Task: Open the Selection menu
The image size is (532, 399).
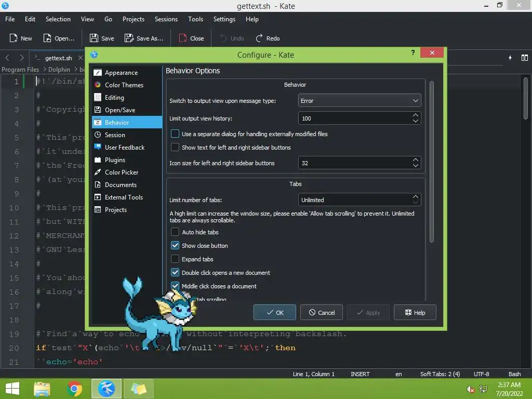Action: (58, 19)
